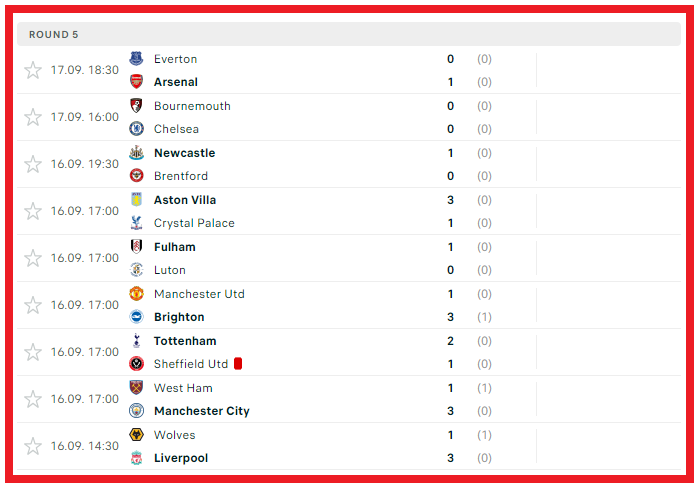Click the Liverpool club crest

click(x=136, y=458)
